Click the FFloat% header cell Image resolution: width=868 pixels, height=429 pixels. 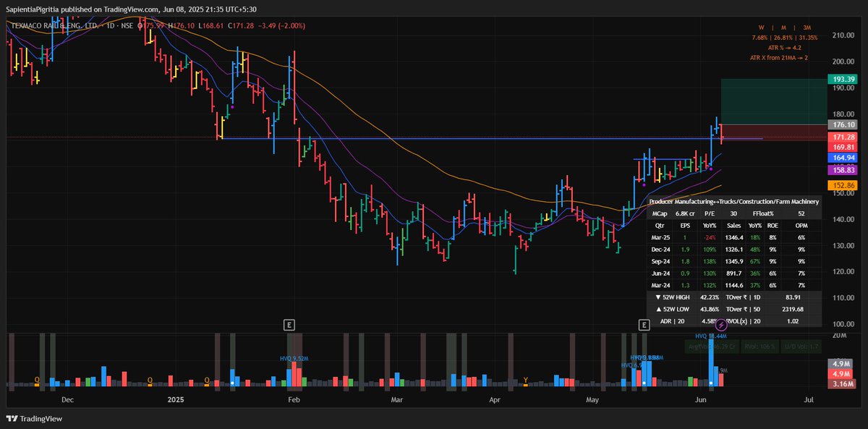coord(763,213)
